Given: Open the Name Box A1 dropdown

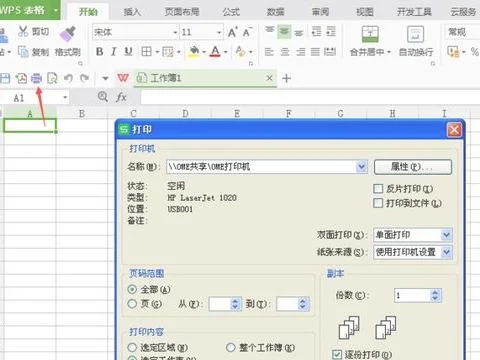Looking at the screenshot, I should [65, 98].
